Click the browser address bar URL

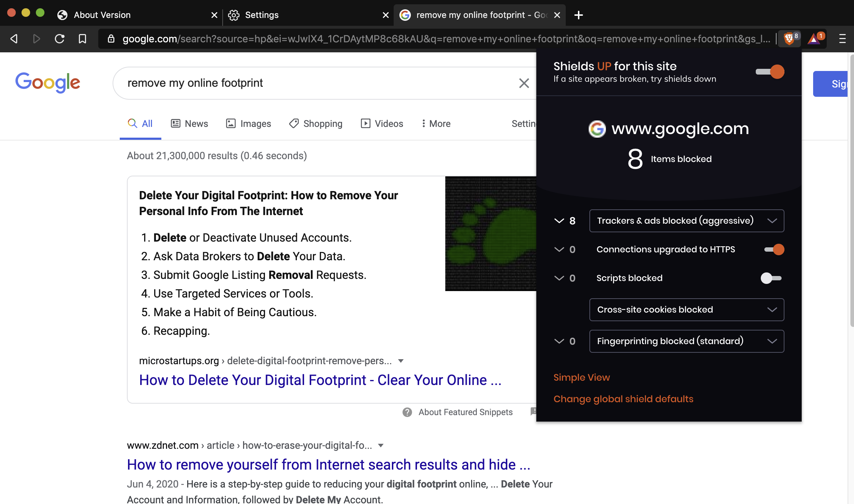click(x=446, y=39)
